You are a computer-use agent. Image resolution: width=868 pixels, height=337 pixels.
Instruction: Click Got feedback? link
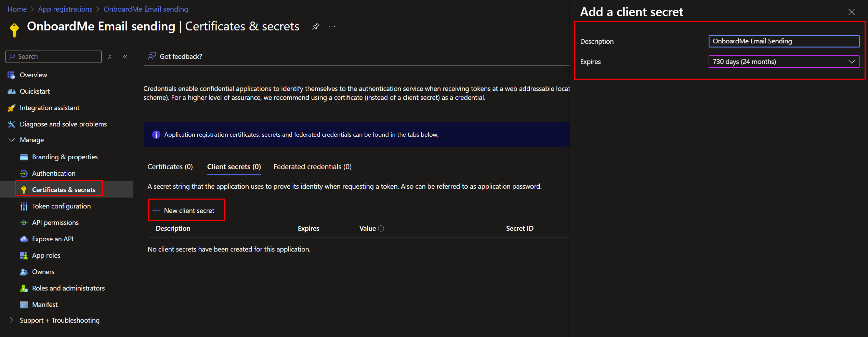[181, 56]
